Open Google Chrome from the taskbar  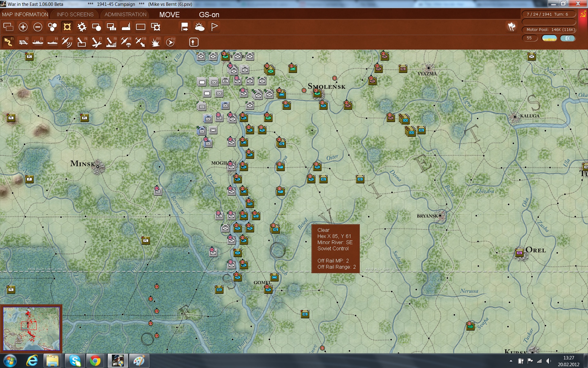pos(95,361)
